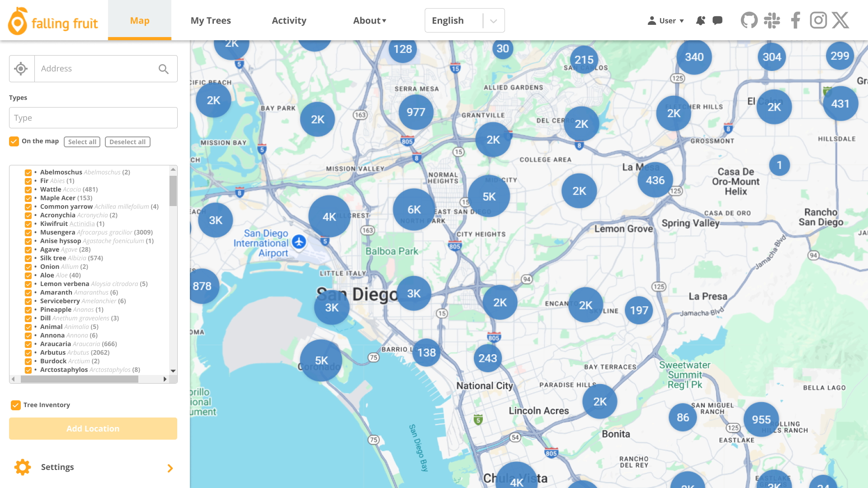Image resolution: width=868 pixels, height=488 pixels.
Task: Expand the User account menu
Action: (666, 21)
